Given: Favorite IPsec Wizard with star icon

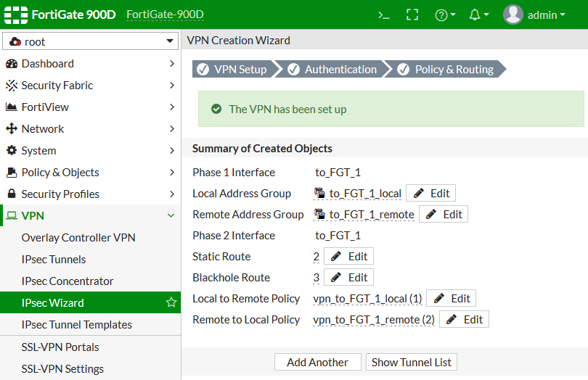Looking at the screenshot, I should [171, 302].
